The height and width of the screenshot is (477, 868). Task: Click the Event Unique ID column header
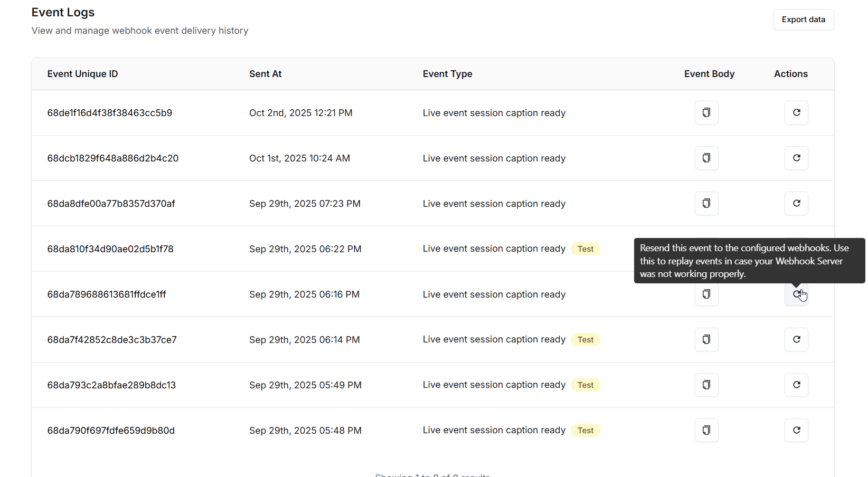click(82, 74)
